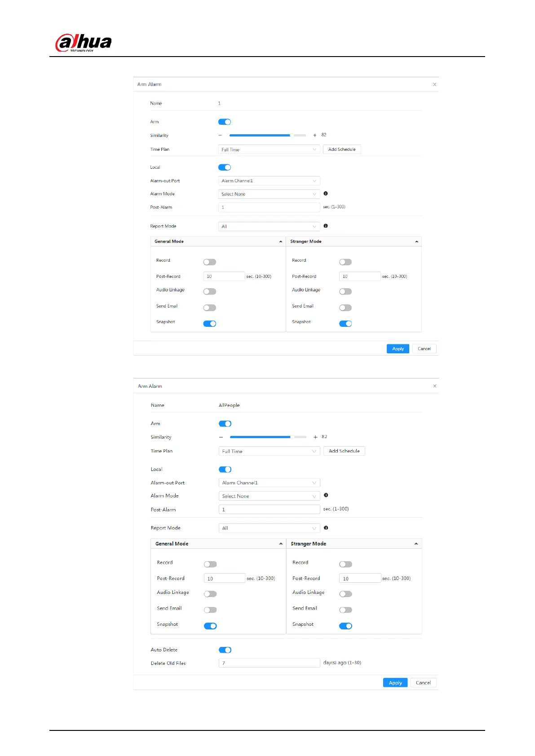Click the Delete Old Files input field
The height and width of the screenshot is (756, 535).
[269, 663]
